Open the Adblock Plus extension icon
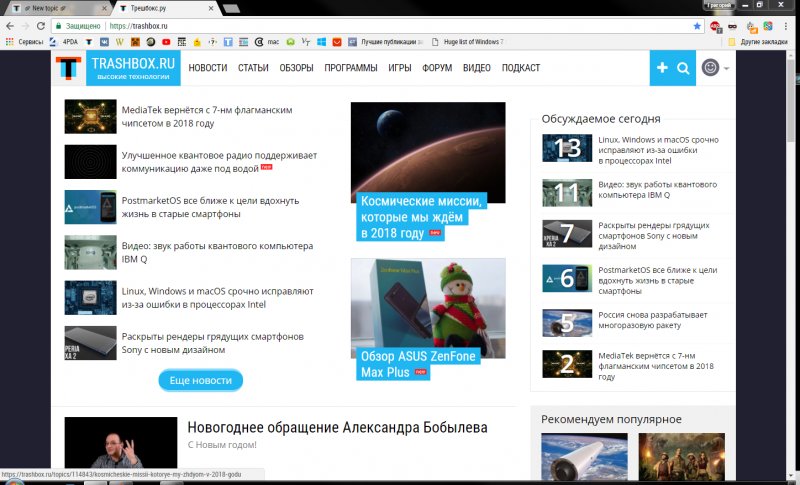Image resolution: width=800 pixels, height=485 pixels. tap(715, 26)
